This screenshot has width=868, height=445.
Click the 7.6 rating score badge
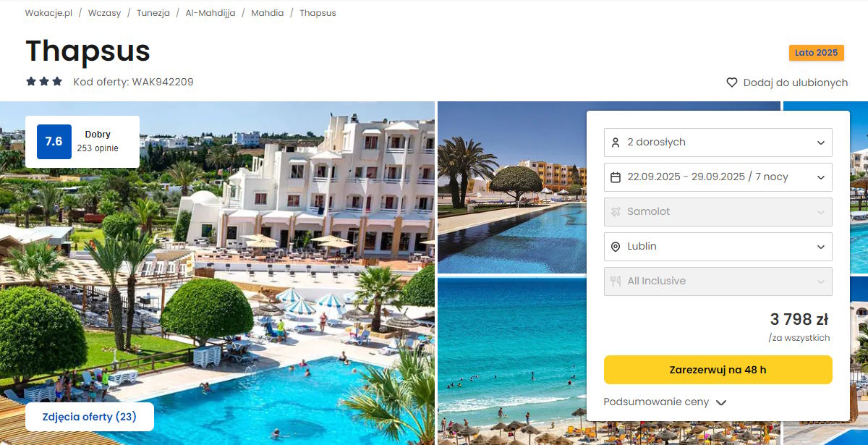pyautogui.click(x=54, y=141)
